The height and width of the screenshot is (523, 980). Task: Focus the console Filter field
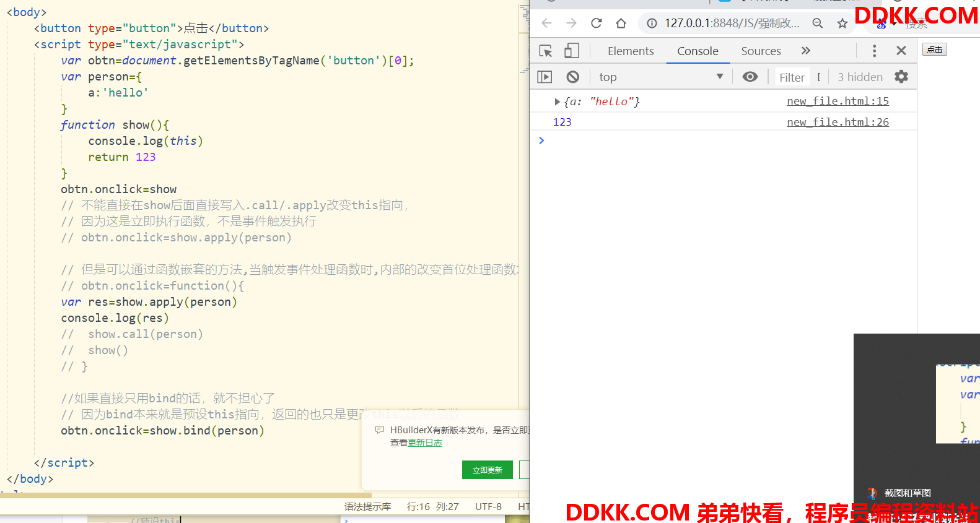coord(792,77)
